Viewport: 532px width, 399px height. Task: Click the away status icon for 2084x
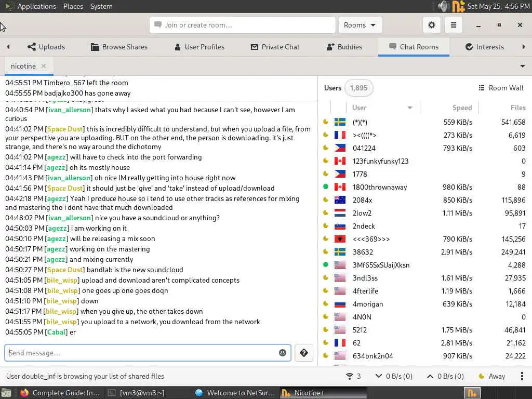coord(326,200)
